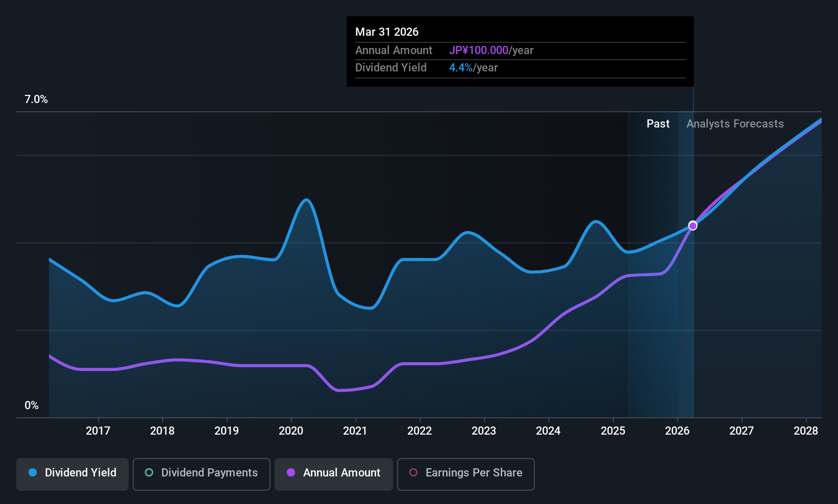
Task: Click the blue Dividend Yield legend dot
Action: point(33,473)
